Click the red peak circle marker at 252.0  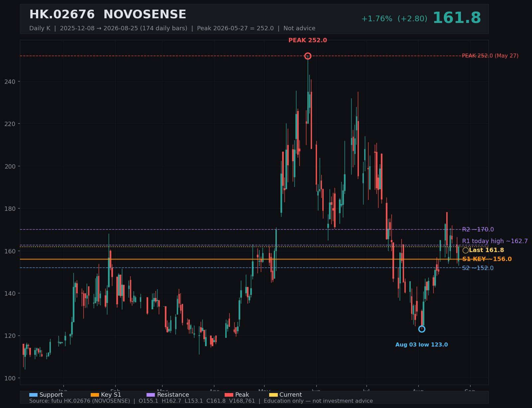coord(308,56)
